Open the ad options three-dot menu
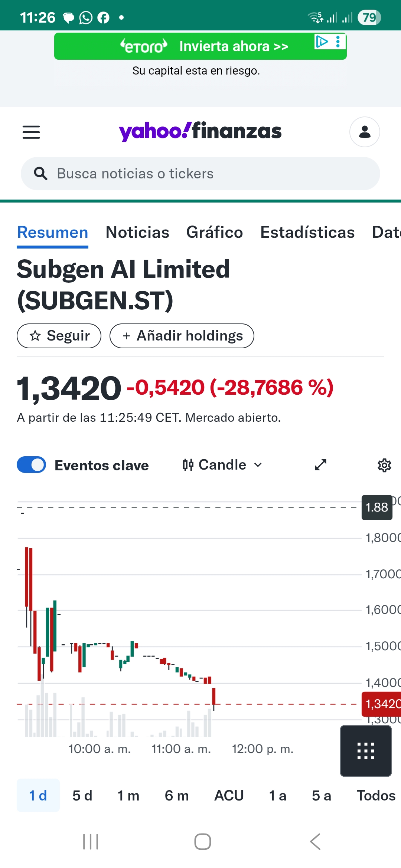Image resolution: width=401 pixels, height=868 pixels. 338,42
